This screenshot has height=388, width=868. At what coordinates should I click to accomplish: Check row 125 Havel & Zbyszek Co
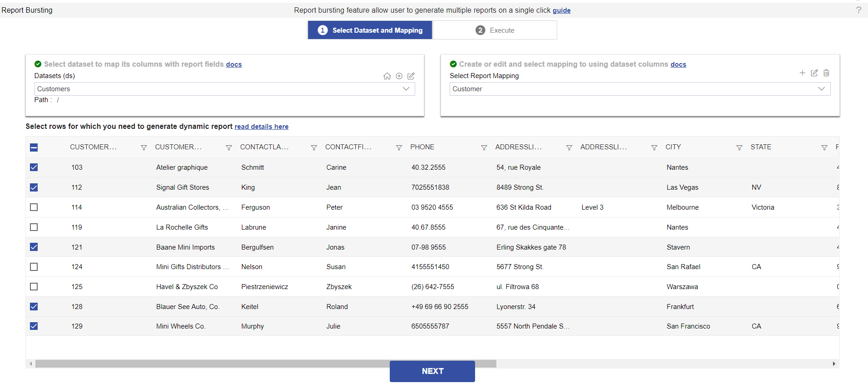[34, 287]
